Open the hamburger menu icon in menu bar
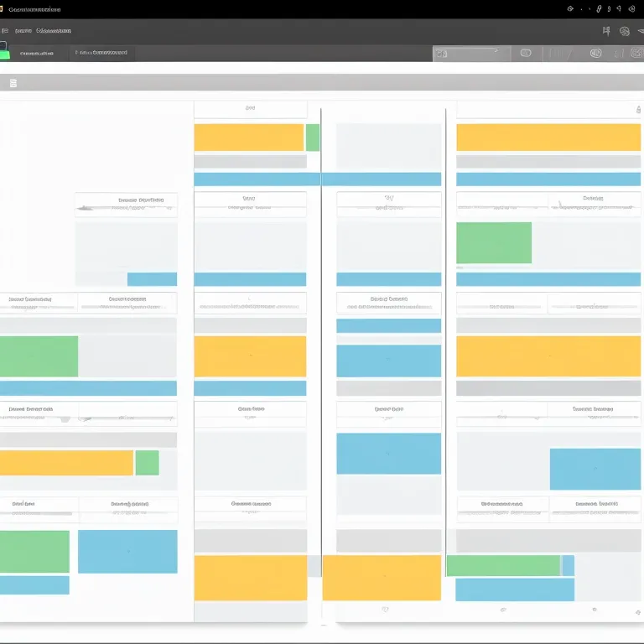644x644 pixels. pos(4,31)
